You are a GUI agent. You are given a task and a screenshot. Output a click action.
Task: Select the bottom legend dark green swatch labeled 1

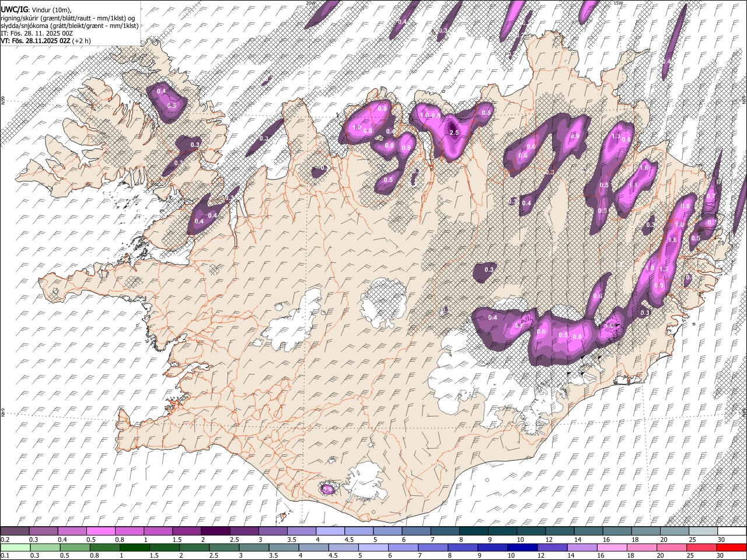[x=134, y=547]
